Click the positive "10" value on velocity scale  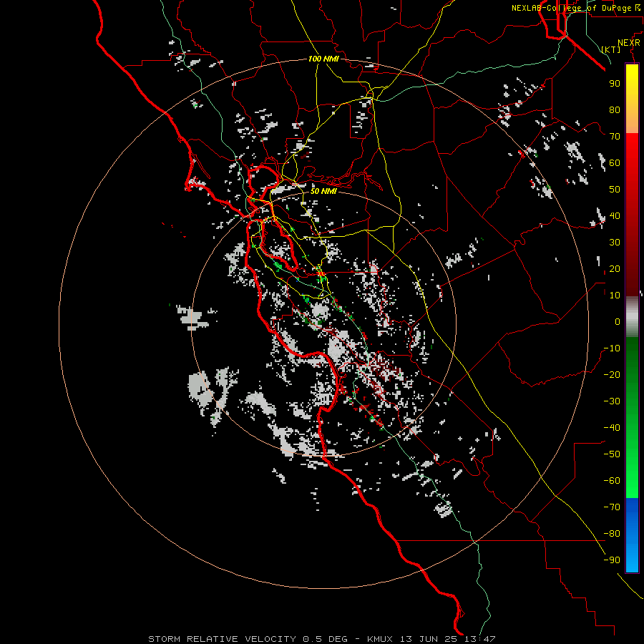615,296
